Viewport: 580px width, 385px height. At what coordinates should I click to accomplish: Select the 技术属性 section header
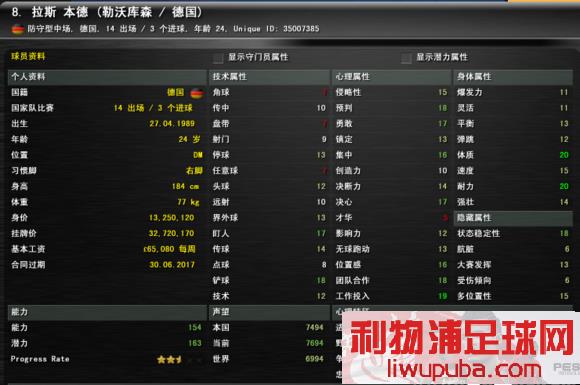tap(269, 77)
